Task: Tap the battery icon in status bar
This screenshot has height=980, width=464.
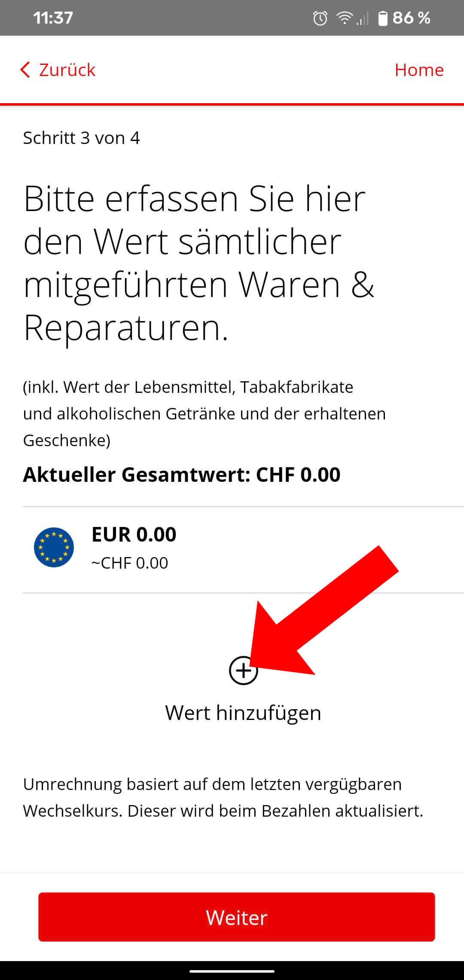Action: coord(382,18)
